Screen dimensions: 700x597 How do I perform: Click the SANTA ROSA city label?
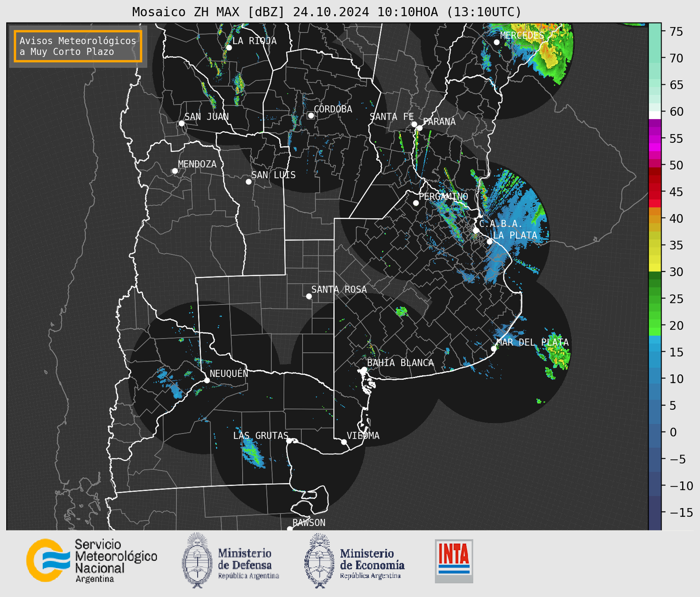tap(339, 289)
